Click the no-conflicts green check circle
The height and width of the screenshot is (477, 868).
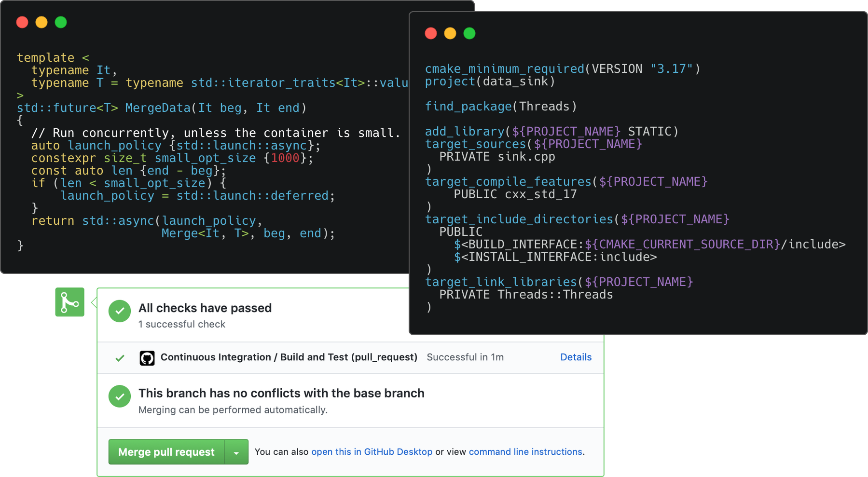[x=120, y=396]
